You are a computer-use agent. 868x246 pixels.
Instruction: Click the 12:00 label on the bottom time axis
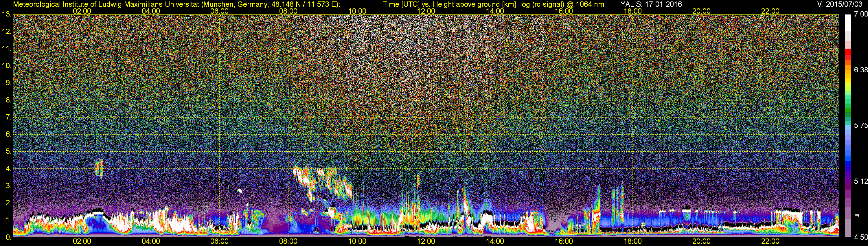click(x=426, y=241)
